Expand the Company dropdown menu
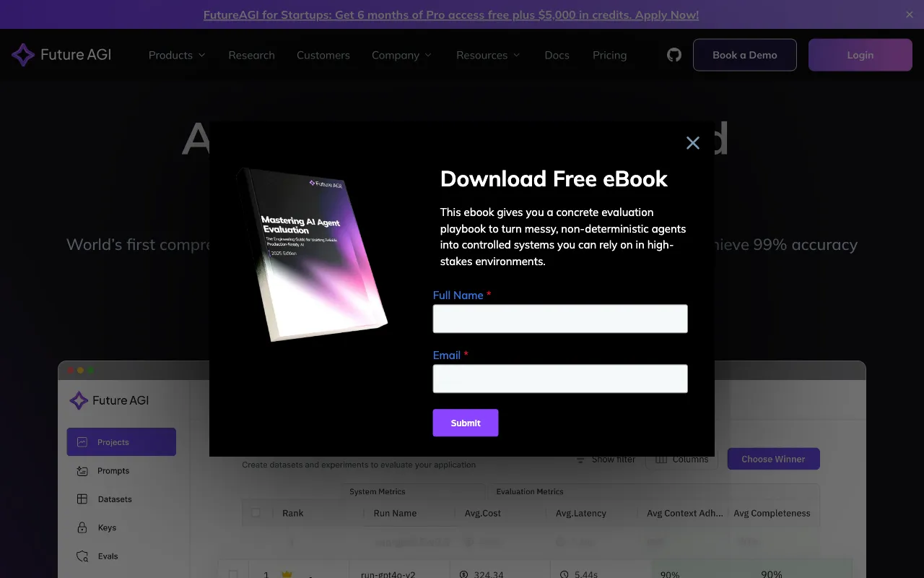Viewport: 924px width, 578px height. [401, 55]
